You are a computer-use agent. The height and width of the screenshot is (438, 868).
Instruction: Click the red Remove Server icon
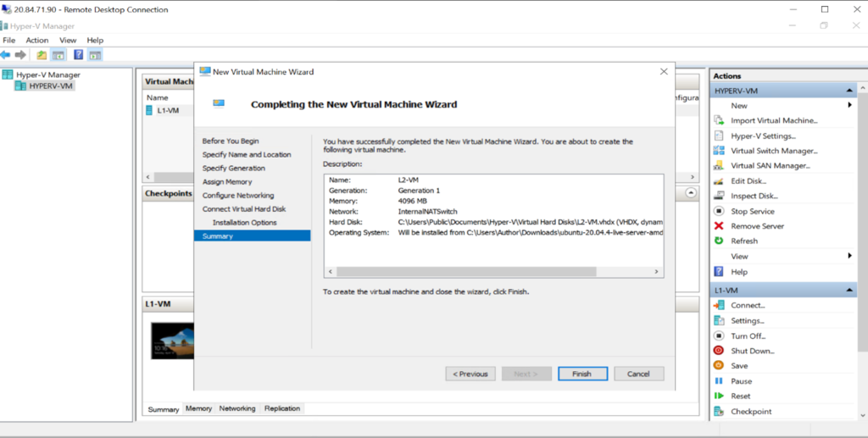(719, 225)
